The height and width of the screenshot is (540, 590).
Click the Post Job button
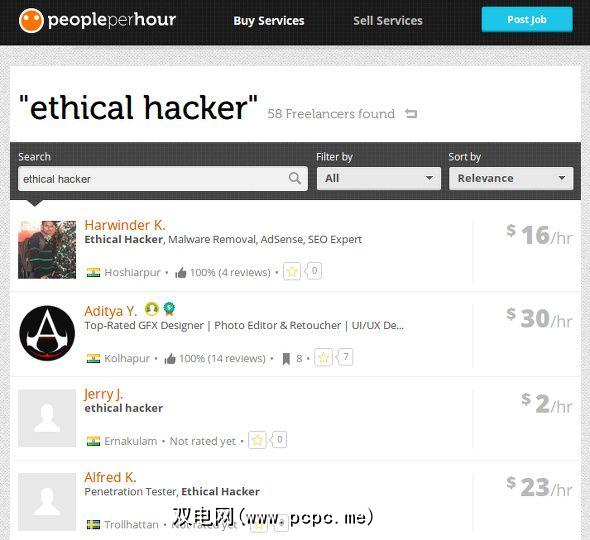(527, 20)
